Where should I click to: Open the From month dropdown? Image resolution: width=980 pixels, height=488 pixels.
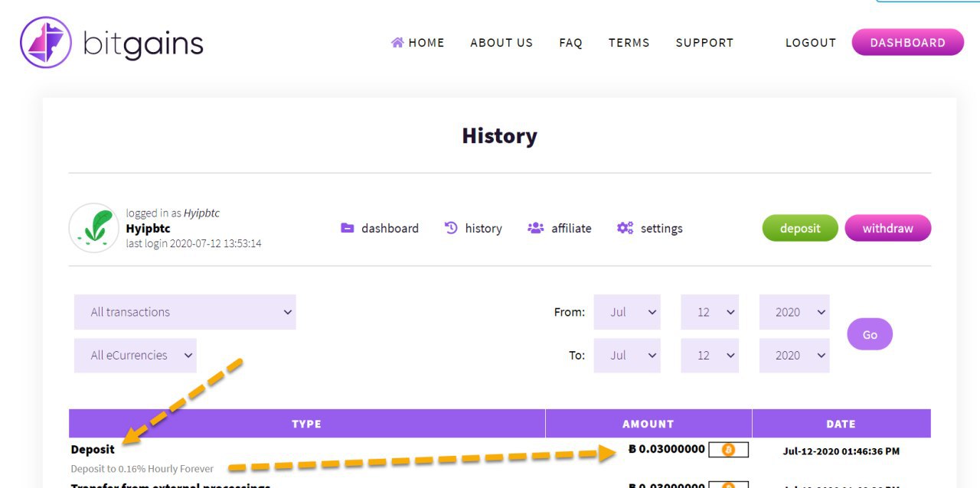point(627,312)
